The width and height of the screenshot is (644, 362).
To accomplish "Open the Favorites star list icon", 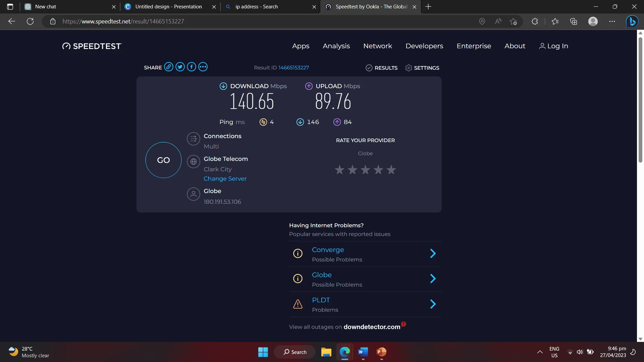I will (x=555, y=21).
